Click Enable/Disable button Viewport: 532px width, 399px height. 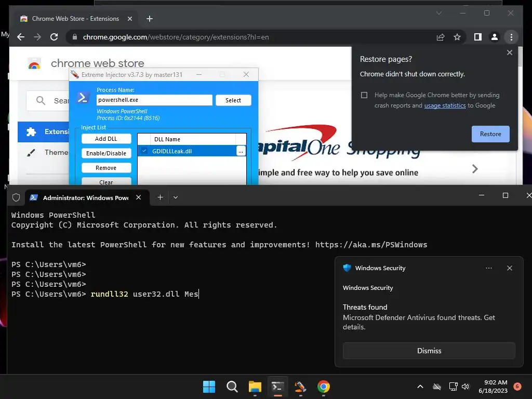point(106,153)
